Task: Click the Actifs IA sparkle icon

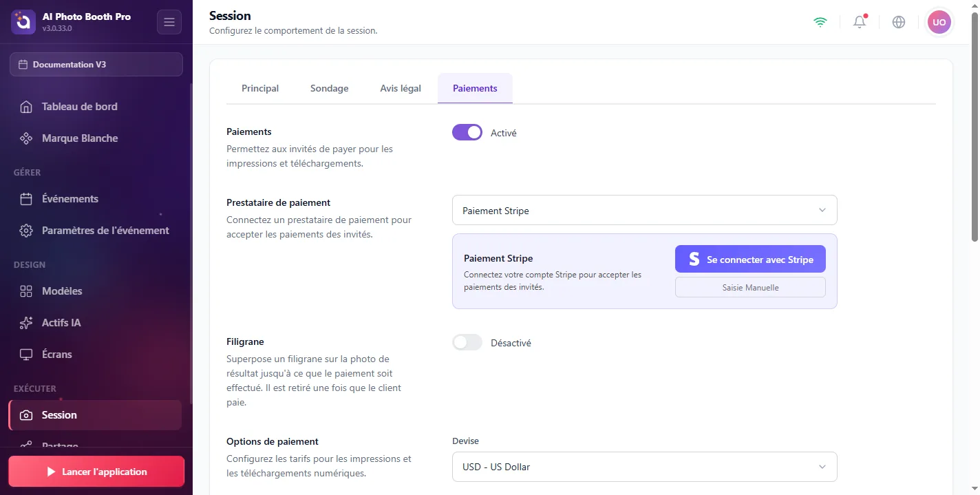Action: point(26,323)
